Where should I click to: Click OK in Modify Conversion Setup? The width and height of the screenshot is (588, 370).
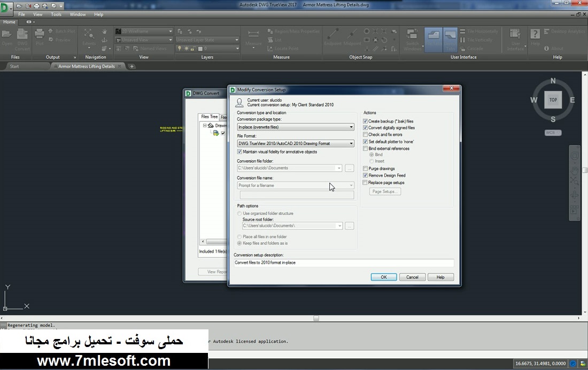point(384,277)
